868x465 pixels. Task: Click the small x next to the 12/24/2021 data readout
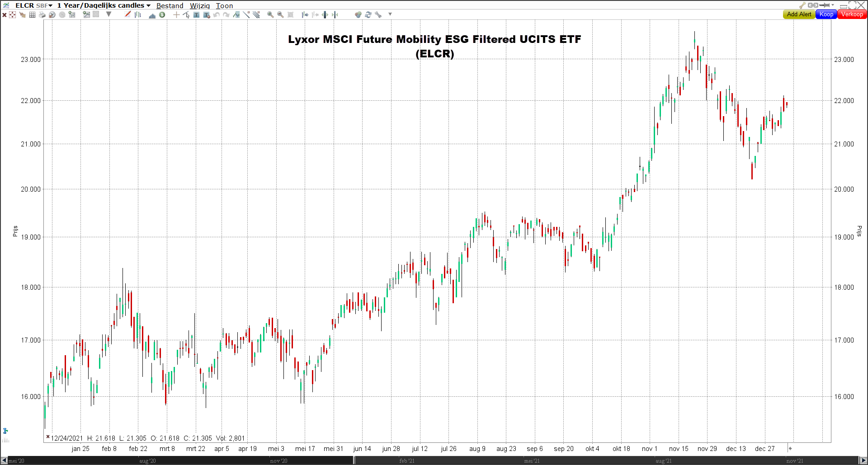point(47,437)
